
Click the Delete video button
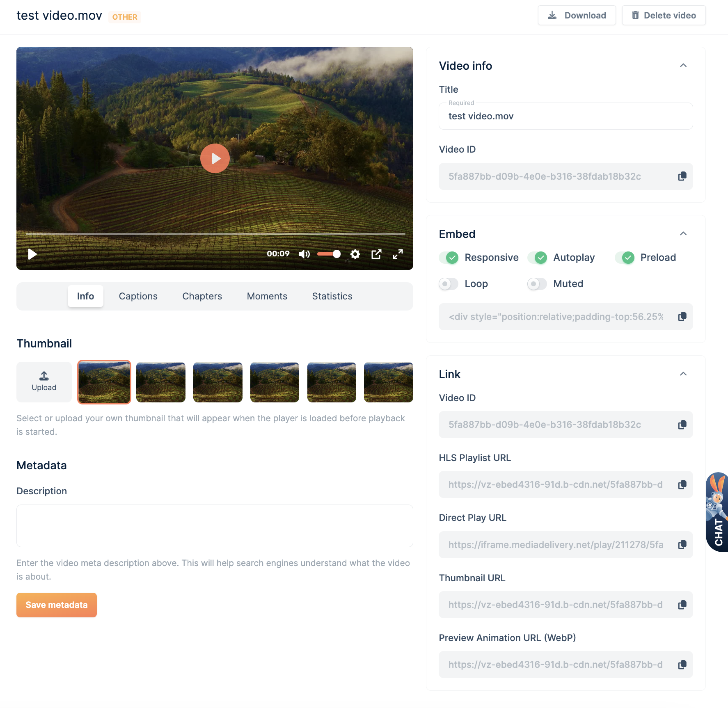(664, 16)
